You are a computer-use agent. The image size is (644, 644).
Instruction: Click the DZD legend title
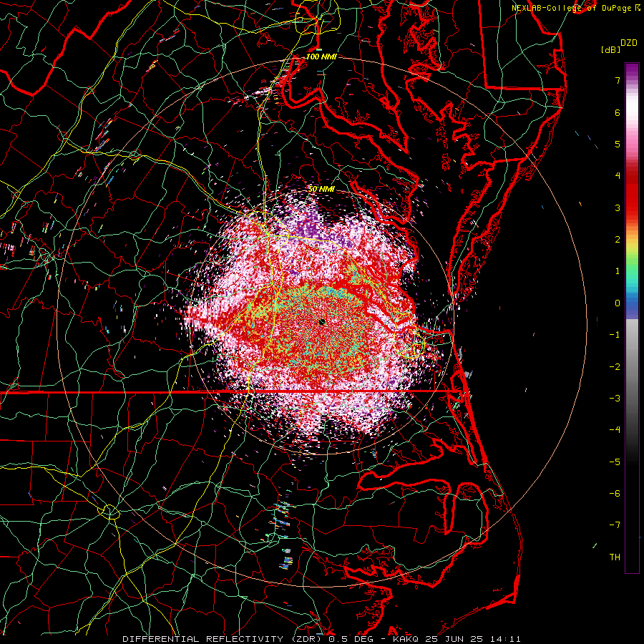629,43
